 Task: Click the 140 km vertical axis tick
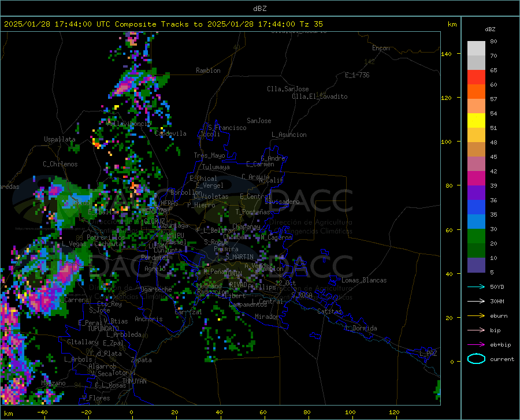pos(446,54)
